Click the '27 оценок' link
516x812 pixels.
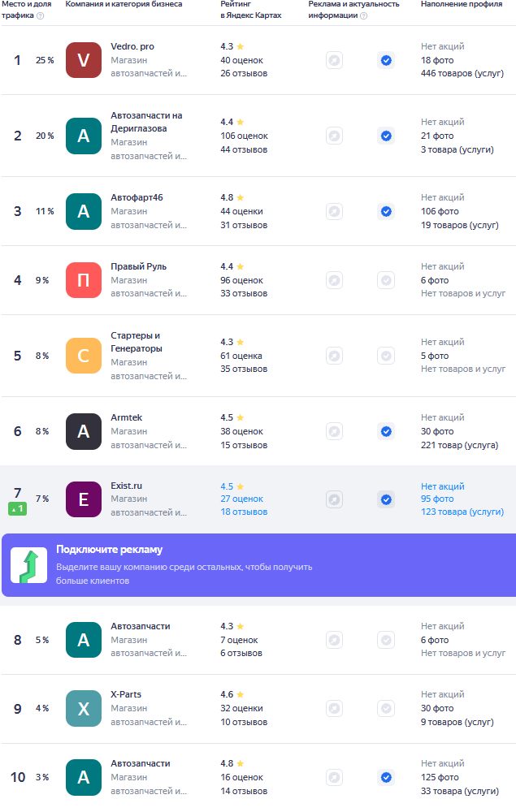[241, 499]
